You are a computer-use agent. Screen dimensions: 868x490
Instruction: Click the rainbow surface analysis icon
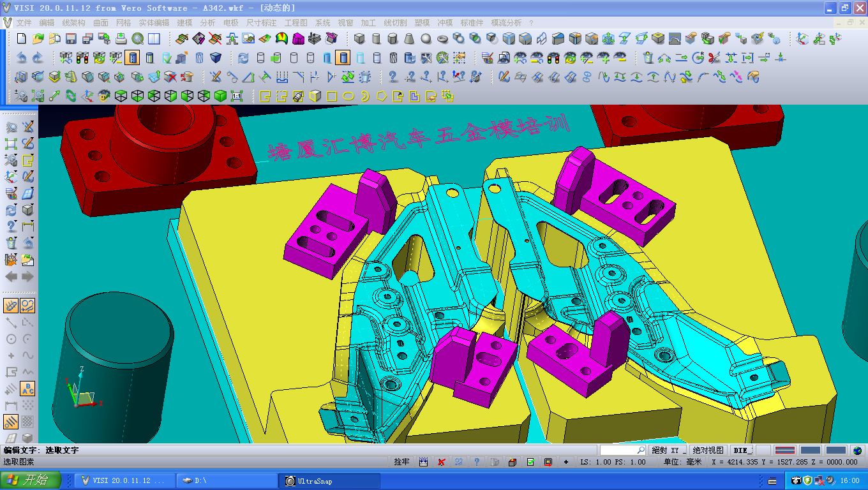281,39
